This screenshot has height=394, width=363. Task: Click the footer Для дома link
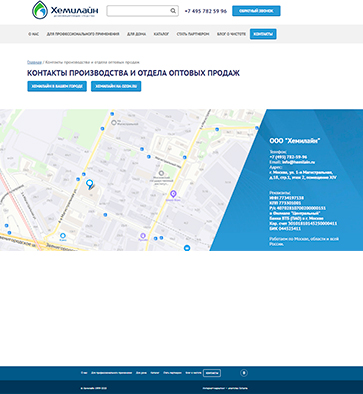click(x=141, y=373)
